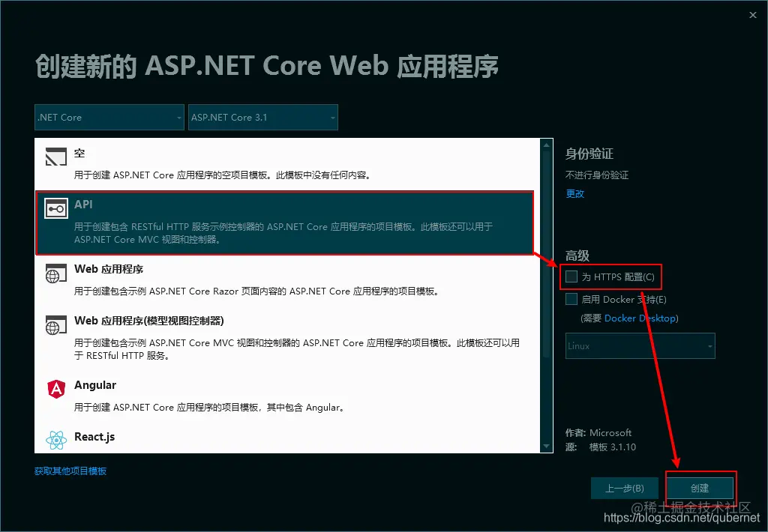This screenshot has height=532, width=768.
Task: Click the 创建 button
Action: pos(700,488)
